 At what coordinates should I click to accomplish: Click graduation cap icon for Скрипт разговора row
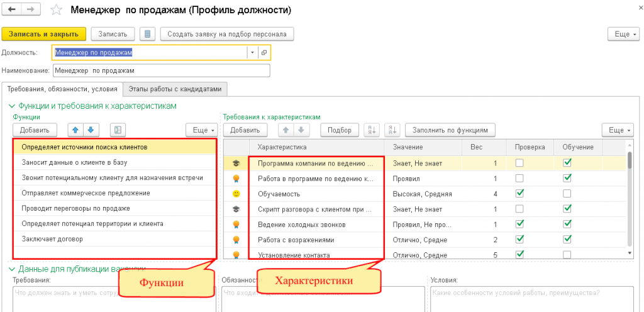click(236, 209)
